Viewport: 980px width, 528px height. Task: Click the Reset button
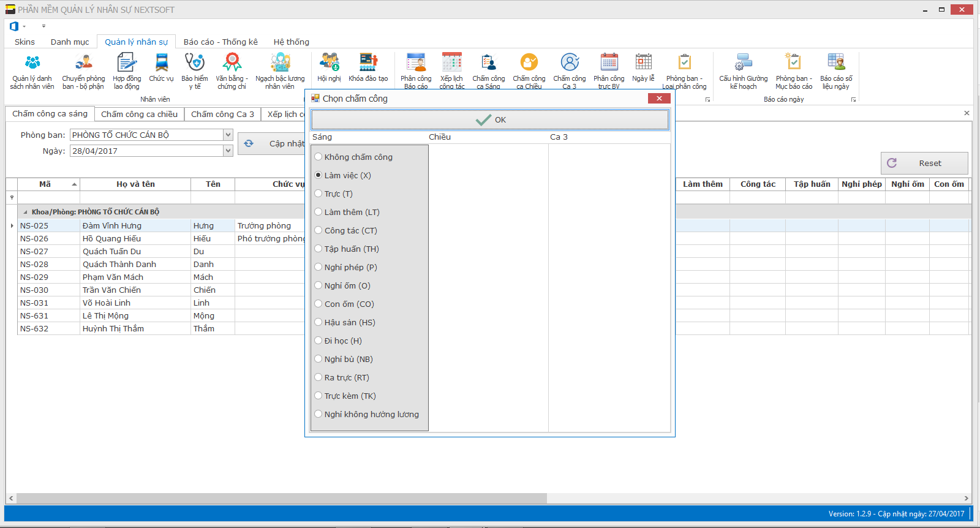tap(924, 163)
